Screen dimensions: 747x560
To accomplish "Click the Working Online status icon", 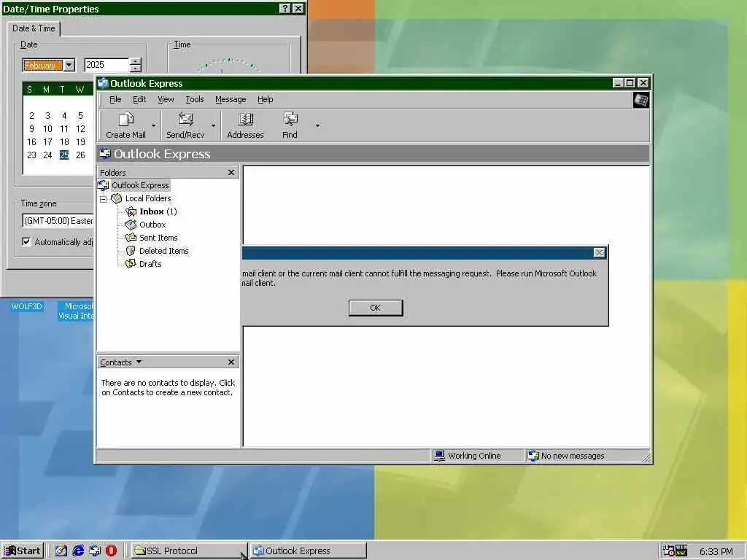I will 439,456.
